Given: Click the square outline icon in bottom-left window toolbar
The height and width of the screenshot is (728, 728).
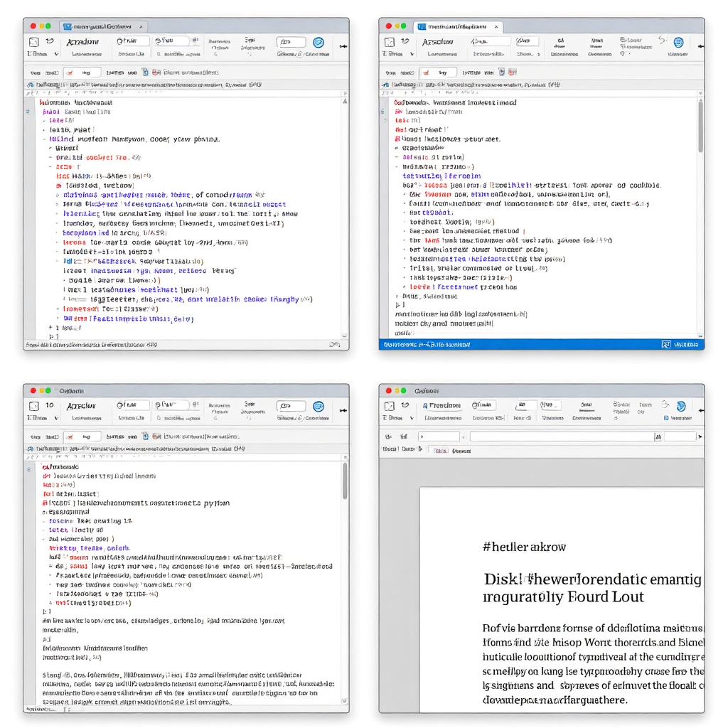Looking at the screenshot, I should pyautogui.click(x=34, y=406).
